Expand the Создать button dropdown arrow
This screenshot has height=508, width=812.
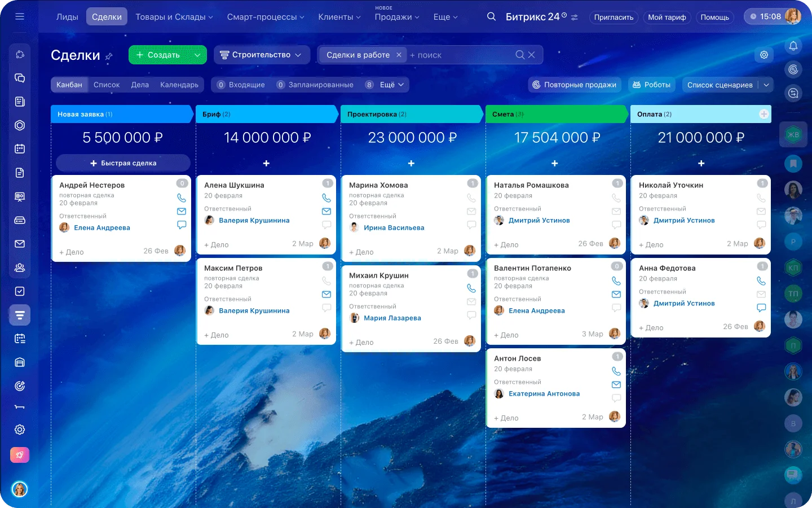197,55
